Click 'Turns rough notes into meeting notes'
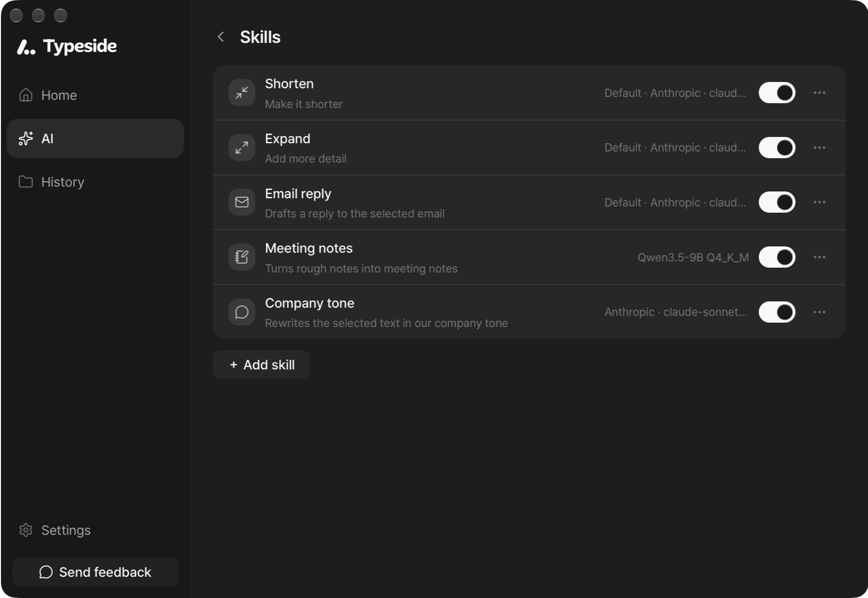868x598 pixels. [x=361, y=269]
